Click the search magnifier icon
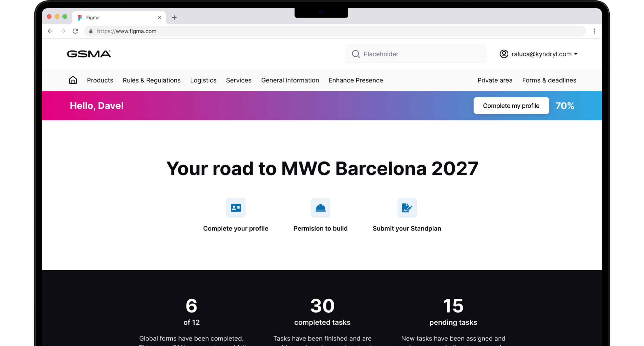Image resolution: width=644 pixels, height=346 pixels. [x=356, y=54]
